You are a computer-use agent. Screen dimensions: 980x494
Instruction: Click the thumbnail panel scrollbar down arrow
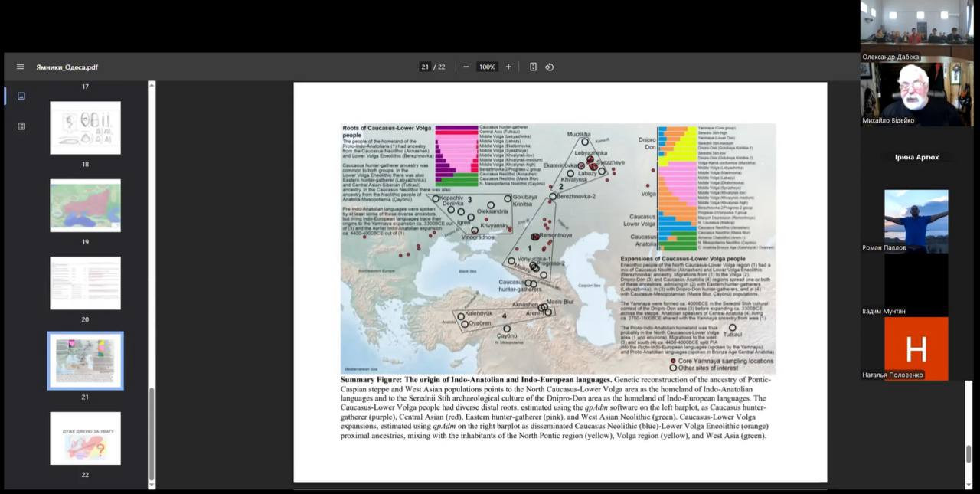point(151,484)
